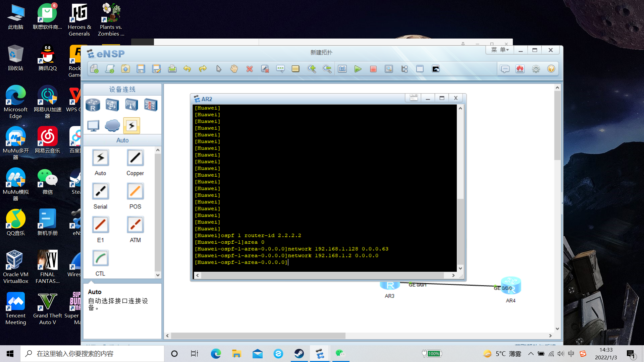The image size is (644, 362).
Task: Select the highlighted Connections lightning category
Action: 131,126
